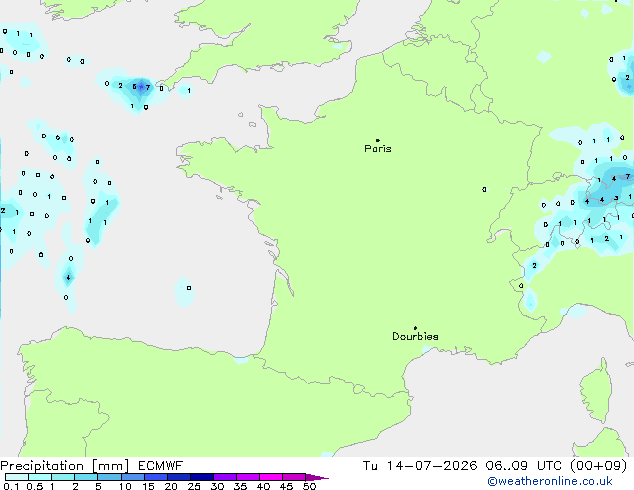The height and width of the screenshot is (490, 634).
Task: Pick the legend swatch between 5 and 10
Action: (109, 477)
